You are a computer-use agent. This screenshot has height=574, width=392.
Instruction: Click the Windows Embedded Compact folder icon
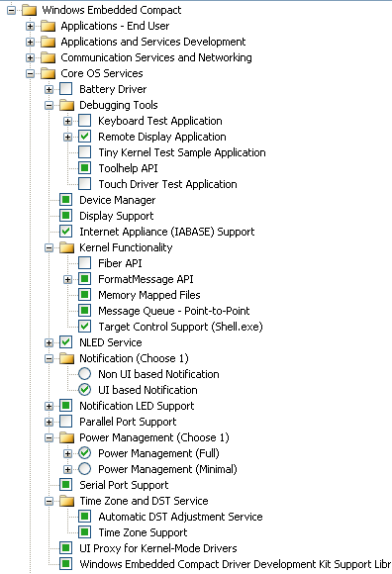coord(29,10)
